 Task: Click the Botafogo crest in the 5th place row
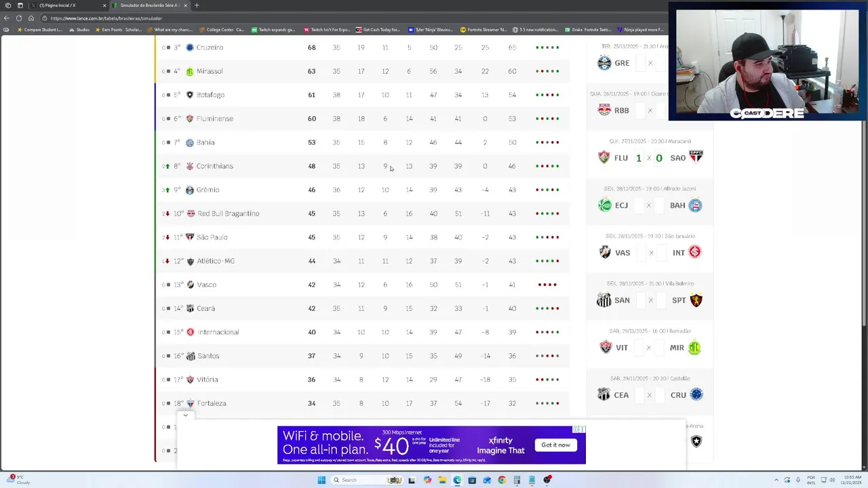[190, 95]
